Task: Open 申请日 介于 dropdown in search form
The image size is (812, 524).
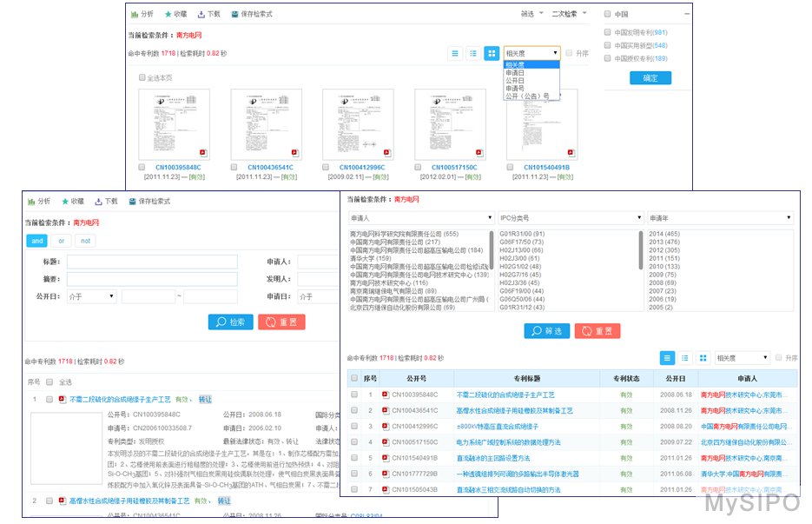Action: 318,296
